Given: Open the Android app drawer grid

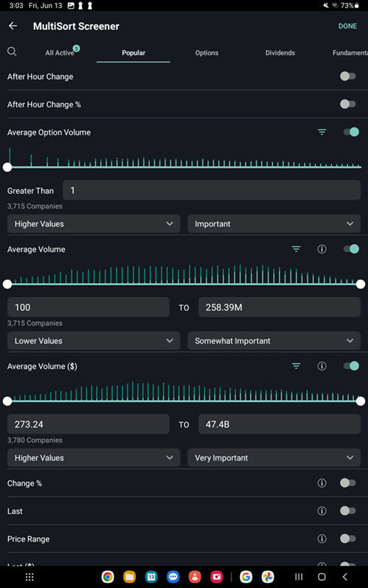Looking at the screenshot, I should point(29,577).
